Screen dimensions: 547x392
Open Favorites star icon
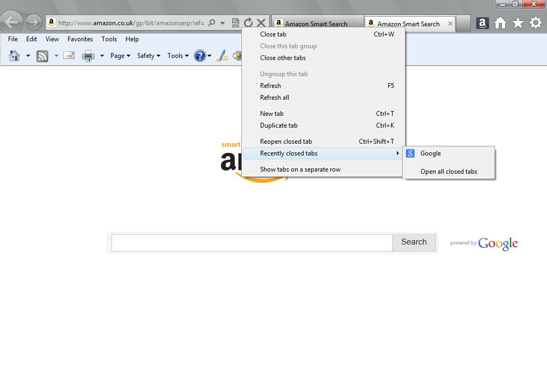pyautogui.click(x=518, y=23)
